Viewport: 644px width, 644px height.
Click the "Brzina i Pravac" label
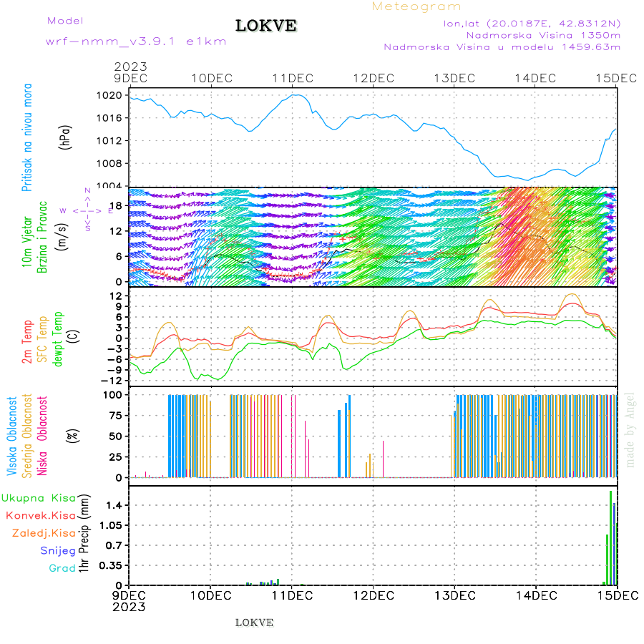[42, 238]
